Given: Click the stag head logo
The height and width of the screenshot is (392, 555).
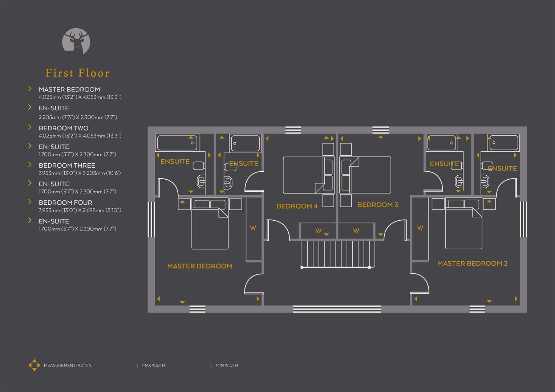Looking at the screenshot, I should (77, 41).
